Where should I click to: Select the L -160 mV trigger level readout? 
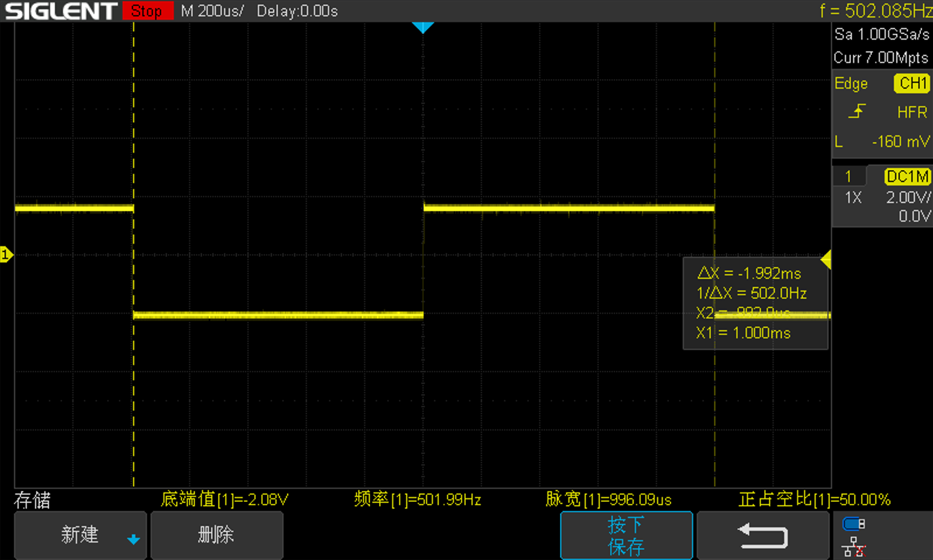(882, 141)
